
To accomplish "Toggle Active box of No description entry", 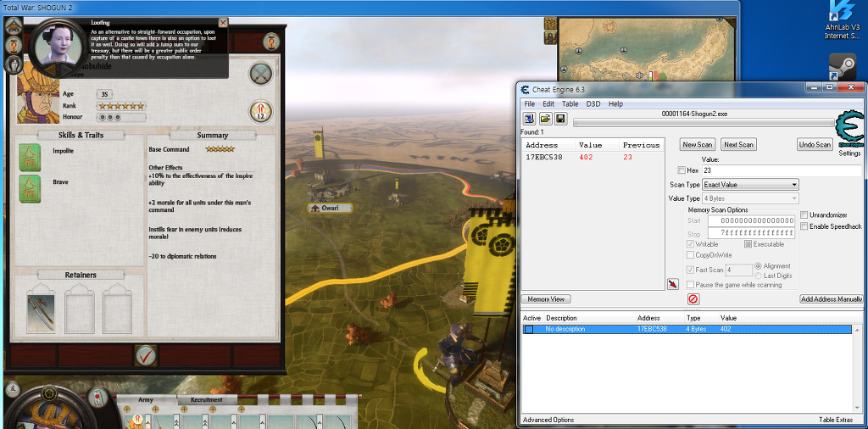I will (x=529, y=329).
